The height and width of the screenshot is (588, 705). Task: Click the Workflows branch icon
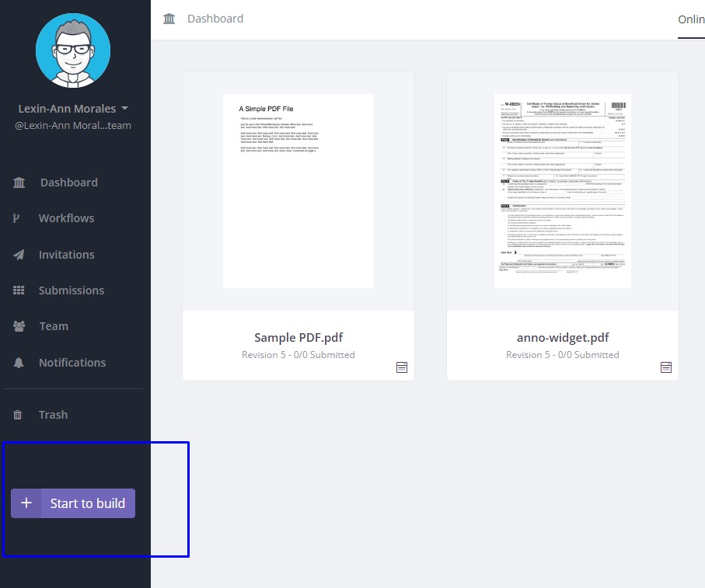point(17,218)
